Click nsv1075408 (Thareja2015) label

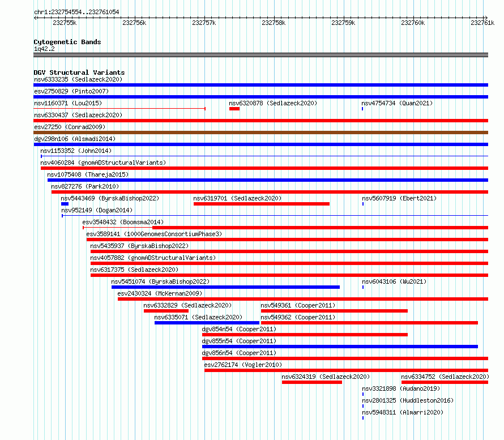click(x=88, y=174)
